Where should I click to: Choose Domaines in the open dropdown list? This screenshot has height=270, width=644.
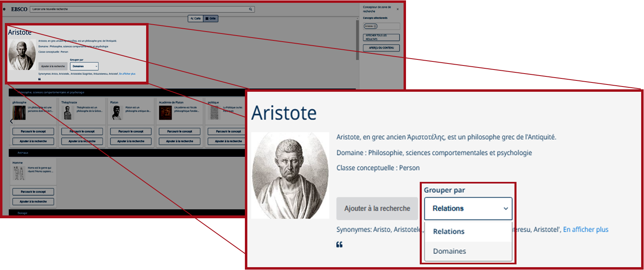[x=449, y=251]
